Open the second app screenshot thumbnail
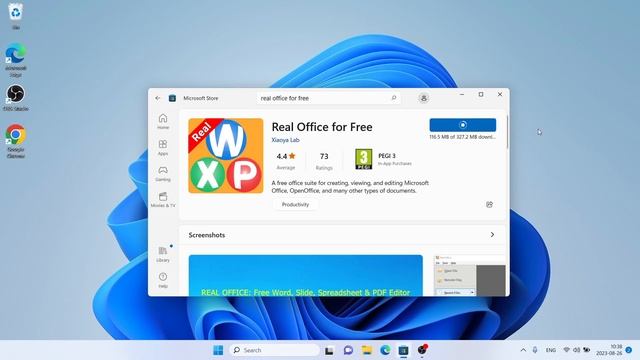Image resolution: width=640 pixels, height=360 pixels. 469,276
